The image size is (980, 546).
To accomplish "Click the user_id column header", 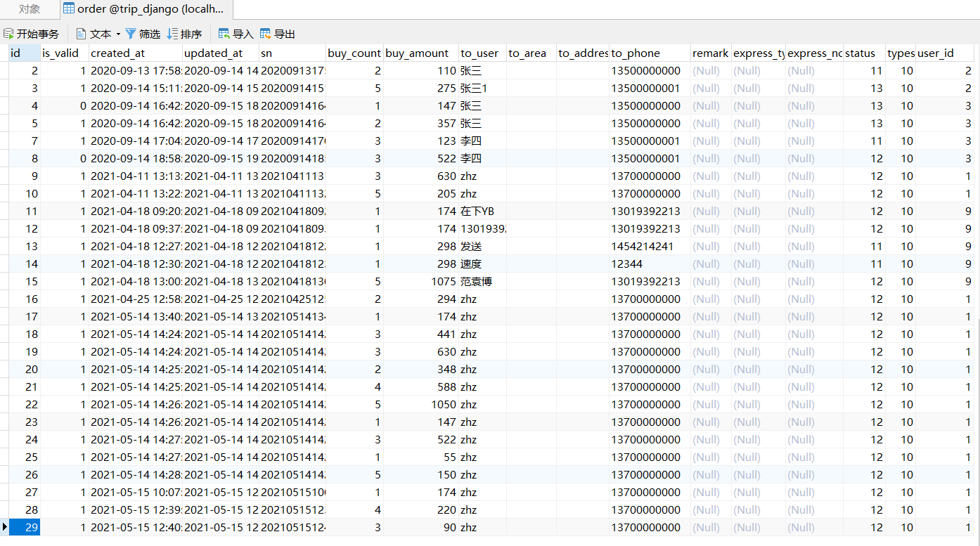I will click(x=945, y=53).
